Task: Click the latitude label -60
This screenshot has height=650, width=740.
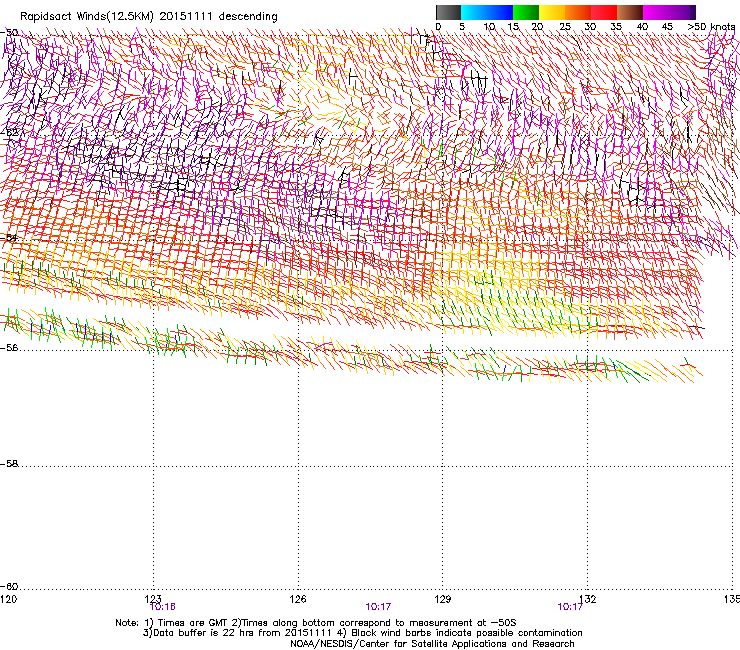Action: (9, 586)
